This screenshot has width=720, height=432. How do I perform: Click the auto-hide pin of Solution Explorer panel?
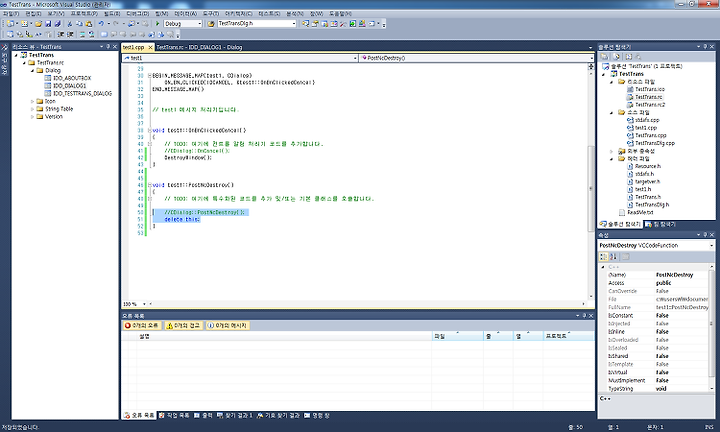(705, 47)
